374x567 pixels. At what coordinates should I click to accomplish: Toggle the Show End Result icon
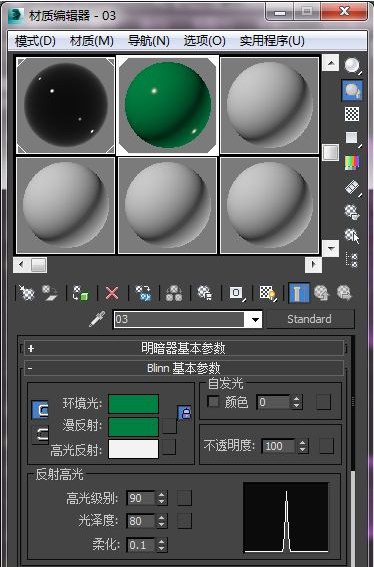pos(299,293)
